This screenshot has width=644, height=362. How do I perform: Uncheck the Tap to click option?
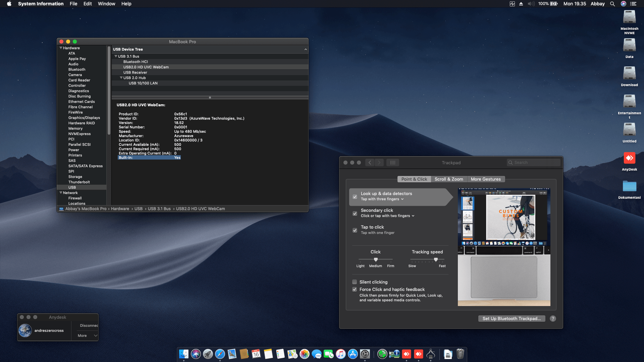click(355, 230)
